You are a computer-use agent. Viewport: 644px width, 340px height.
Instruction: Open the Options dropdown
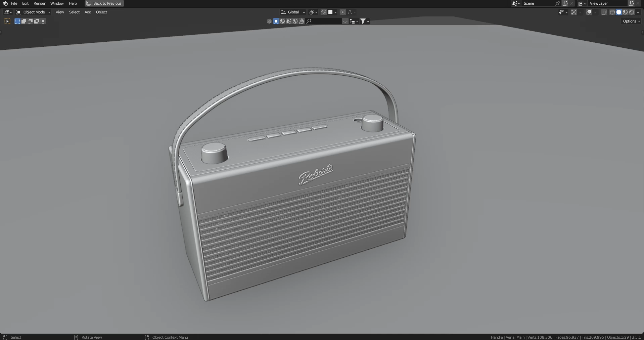click(632, 21)
